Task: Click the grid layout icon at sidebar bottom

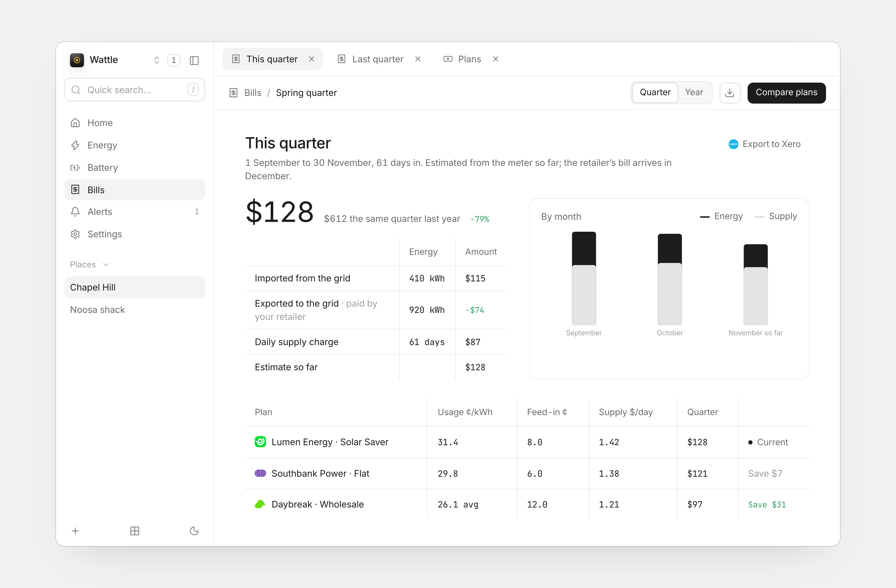Action: (x=135, y=531)
